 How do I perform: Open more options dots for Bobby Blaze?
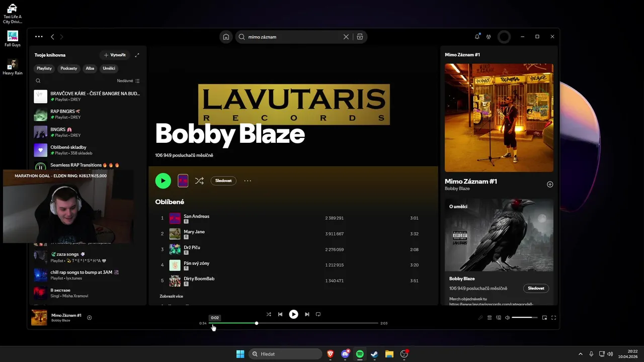[x=248, y=181]
